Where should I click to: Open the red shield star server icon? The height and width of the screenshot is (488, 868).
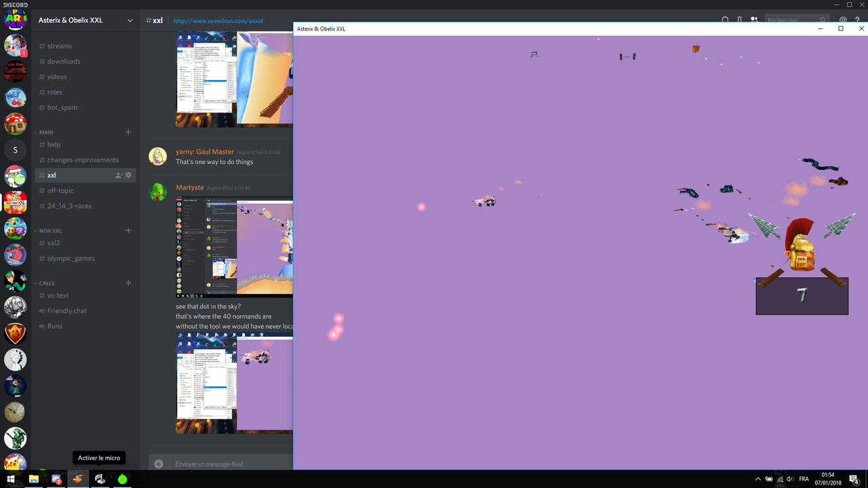click(x=15, y=333)
